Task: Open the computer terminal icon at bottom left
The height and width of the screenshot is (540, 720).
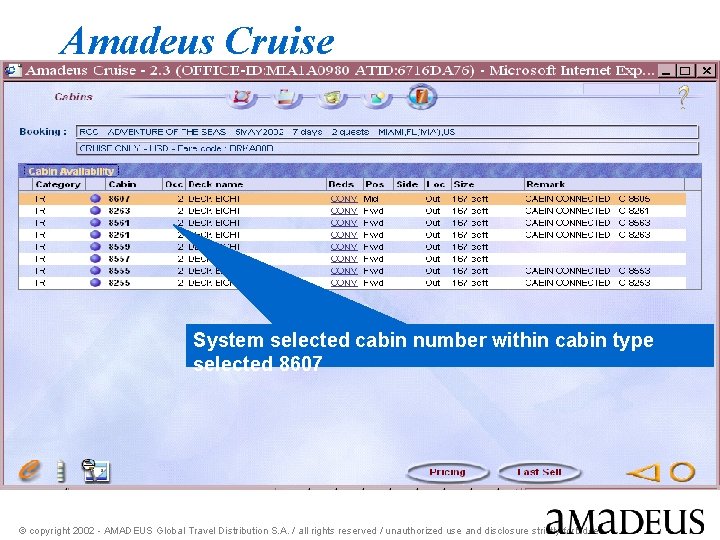Action: (x=96, y=471)
